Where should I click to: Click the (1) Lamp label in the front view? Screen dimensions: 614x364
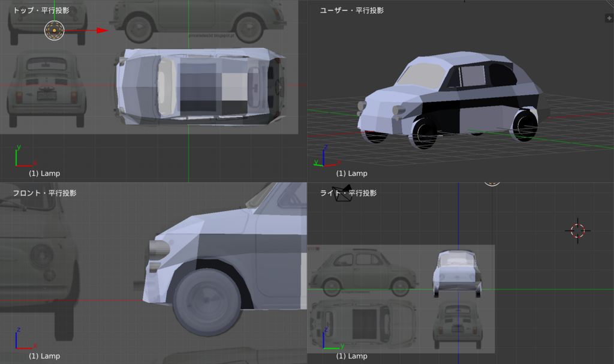pyautogui.click(x=44, y=356)
